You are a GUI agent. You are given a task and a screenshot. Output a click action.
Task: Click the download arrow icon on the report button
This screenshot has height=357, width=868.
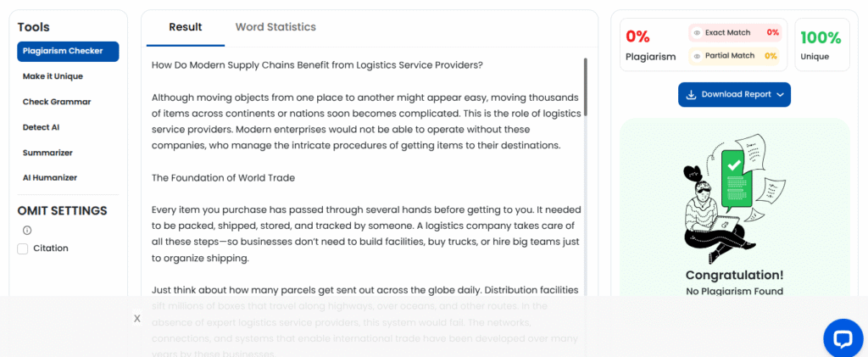tap(691, 95)
